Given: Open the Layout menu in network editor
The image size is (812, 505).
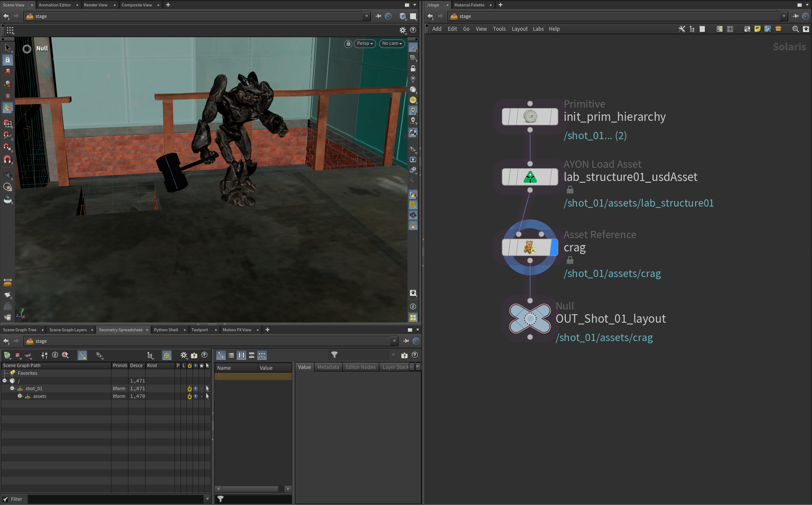Looking at the screenshot, I should (x=519, y=29).
